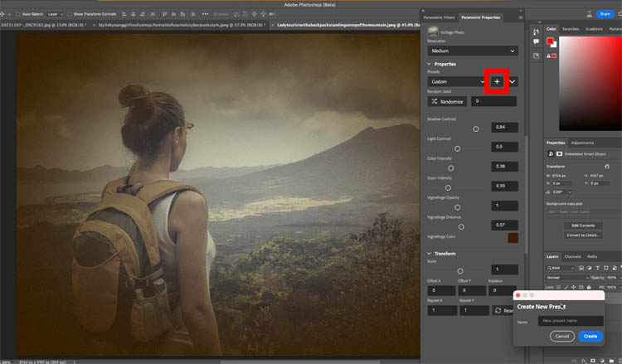Screen dimensions: 622x364
Task: Switch to the Paths tab
Action: pyautogui.click(x=592, y=256)
